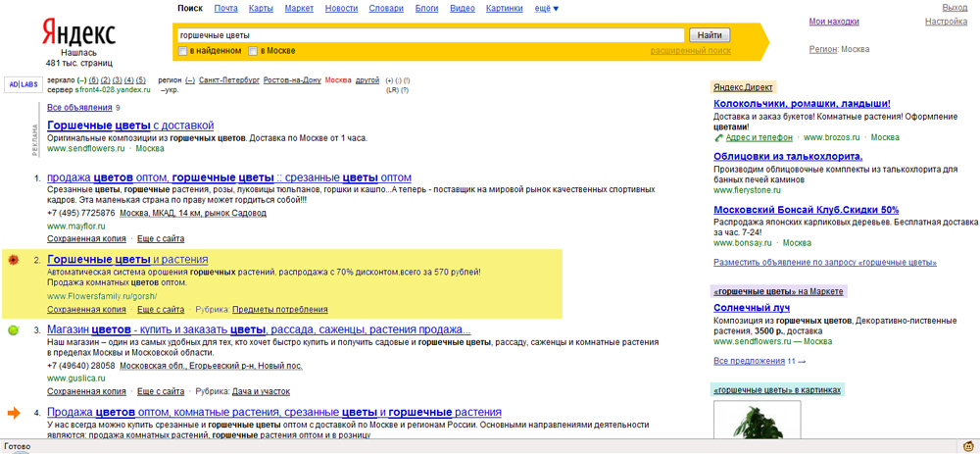Choose region Ростов-на-Дону
980x454 pixels.
tap(292, 80)
